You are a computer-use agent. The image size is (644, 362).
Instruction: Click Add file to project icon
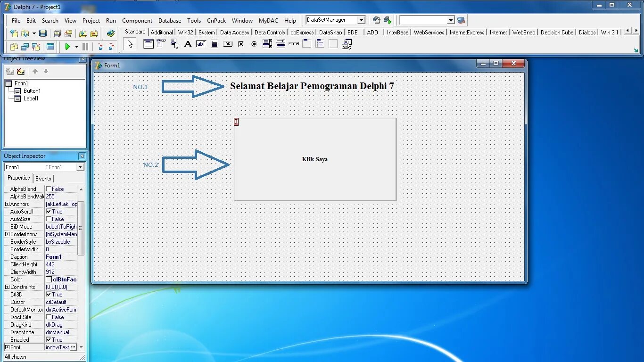[x=83, y=33]
